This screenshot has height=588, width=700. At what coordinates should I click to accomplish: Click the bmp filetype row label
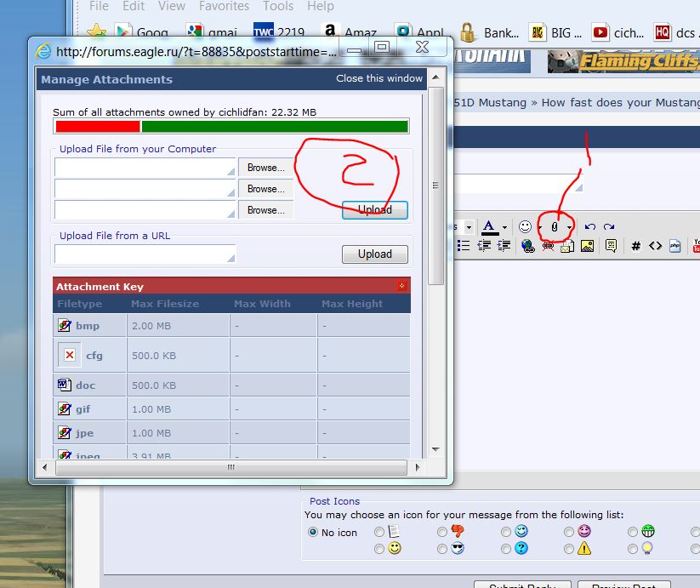[88, 326]
